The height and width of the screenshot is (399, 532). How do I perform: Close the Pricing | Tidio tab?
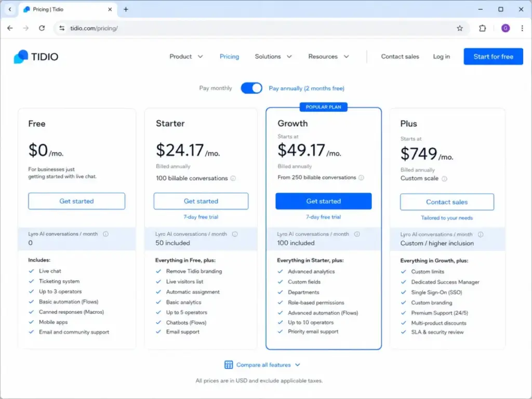110,9
